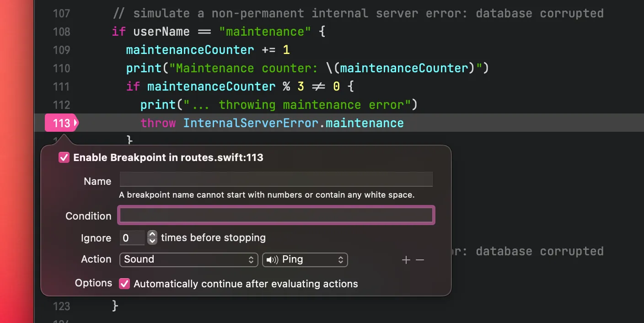The height and width of the screenshot is (323, 644).
Task: Click gutter line number 110
Action: pos(61,68)
